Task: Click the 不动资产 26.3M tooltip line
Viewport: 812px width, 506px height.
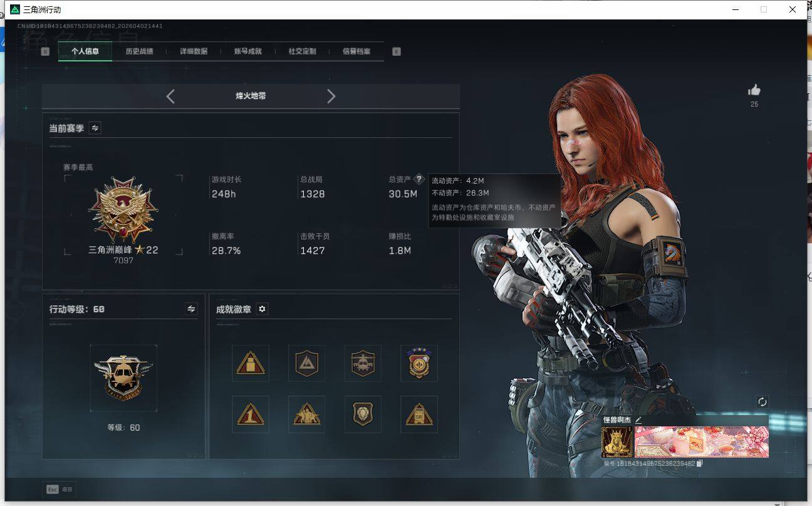Action: tap(460, 192)
